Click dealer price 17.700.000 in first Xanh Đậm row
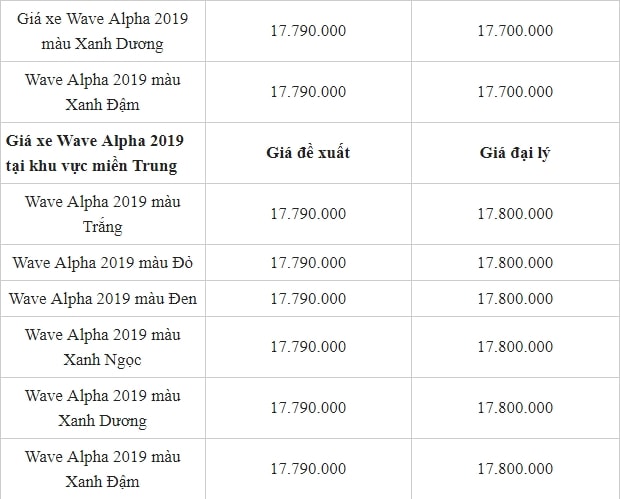Viewport: 622px width, 499px height. coord(515,92)
